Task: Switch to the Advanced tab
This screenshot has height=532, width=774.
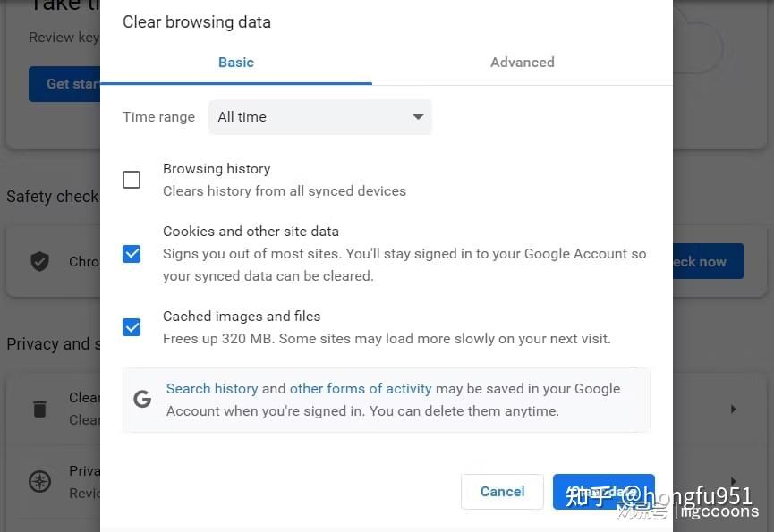Action: pyautogui.click(x=522, y=62)
